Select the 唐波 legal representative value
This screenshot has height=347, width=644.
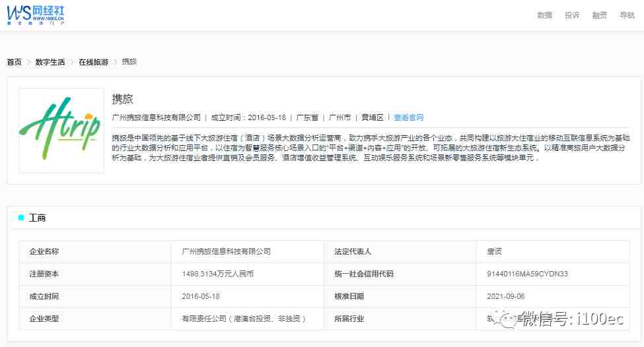coord(495,251)
